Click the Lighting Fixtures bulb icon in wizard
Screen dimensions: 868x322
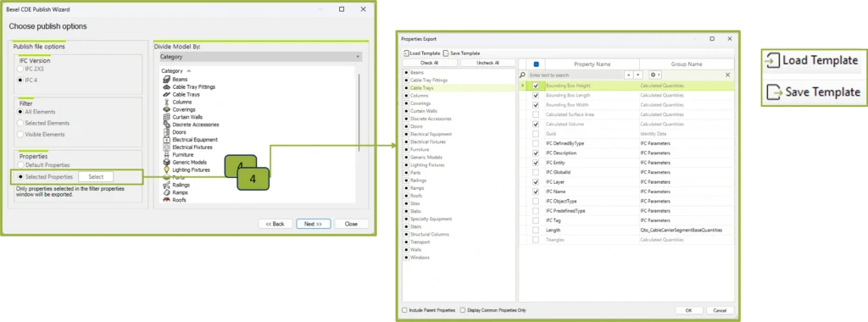[167, 169]
